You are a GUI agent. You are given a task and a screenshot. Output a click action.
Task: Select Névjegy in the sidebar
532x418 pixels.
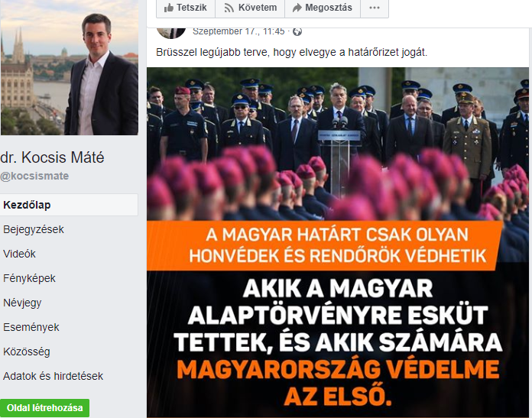tap(22, 303)
